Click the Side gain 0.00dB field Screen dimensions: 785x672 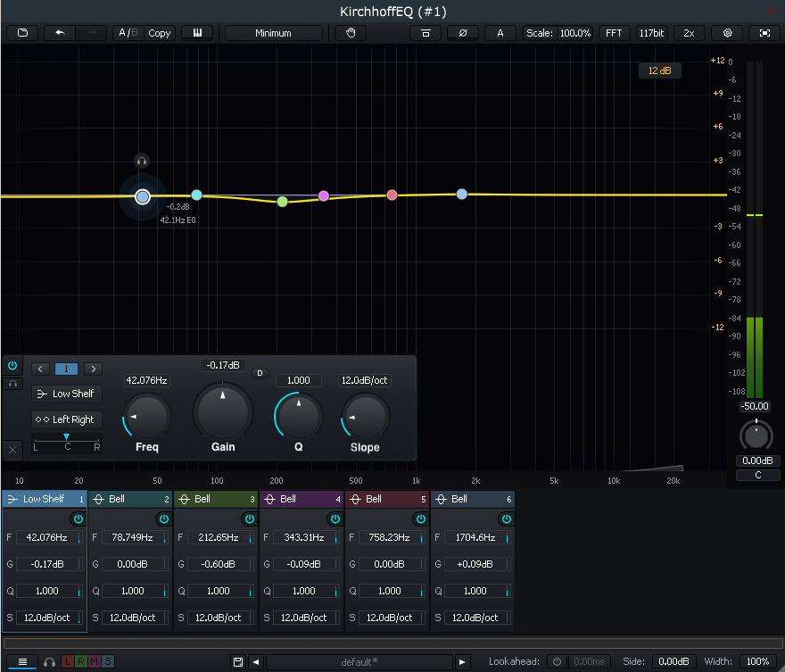[673, 661]
